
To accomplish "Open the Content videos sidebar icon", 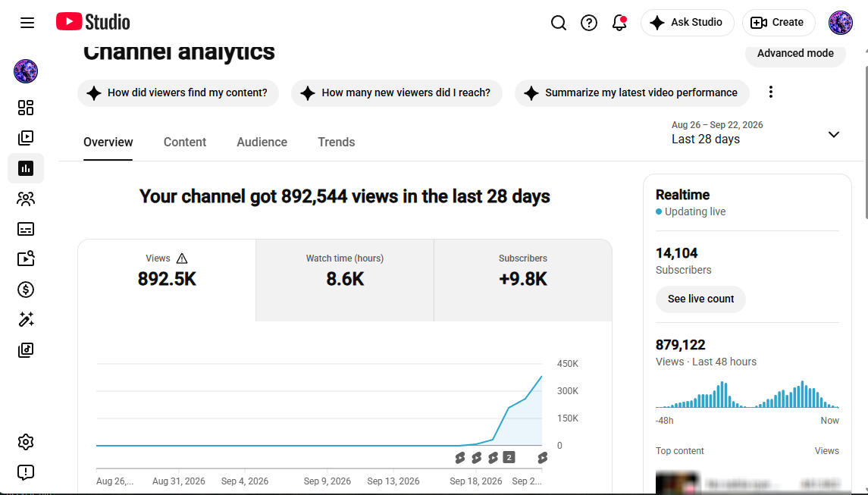I will [x=26, y=138].
